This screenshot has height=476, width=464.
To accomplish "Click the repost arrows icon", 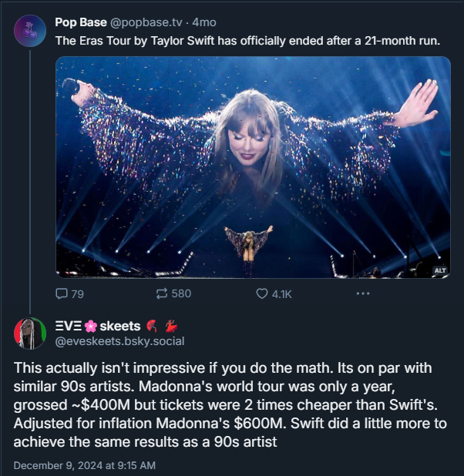I will click(162, 293).
